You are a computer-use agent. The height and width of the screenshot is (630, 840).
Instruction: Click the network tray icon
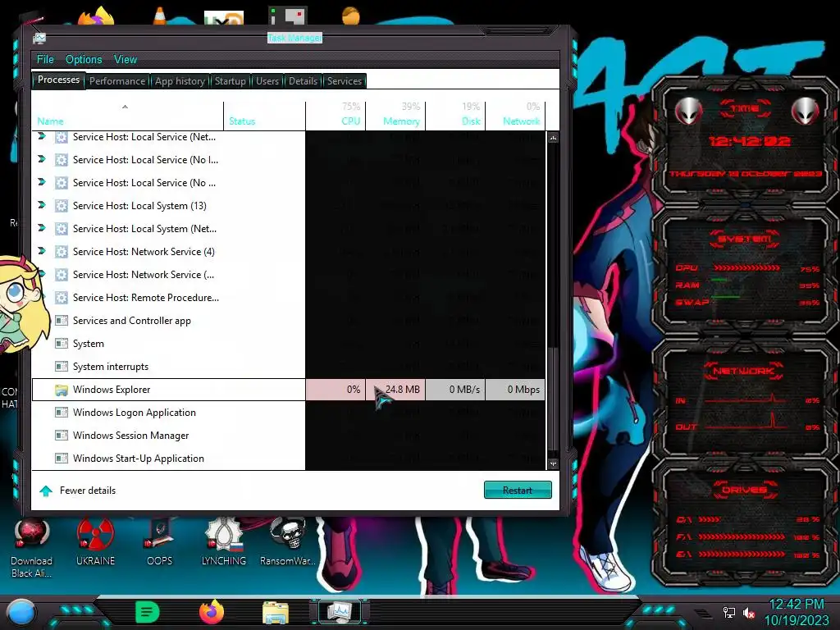point(728,612)
